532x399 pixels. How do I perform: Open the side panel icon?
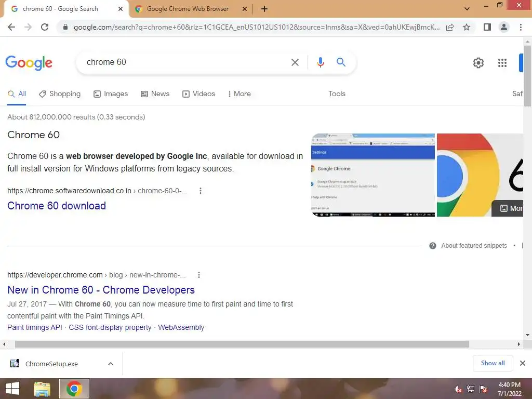tap(487, 27)
